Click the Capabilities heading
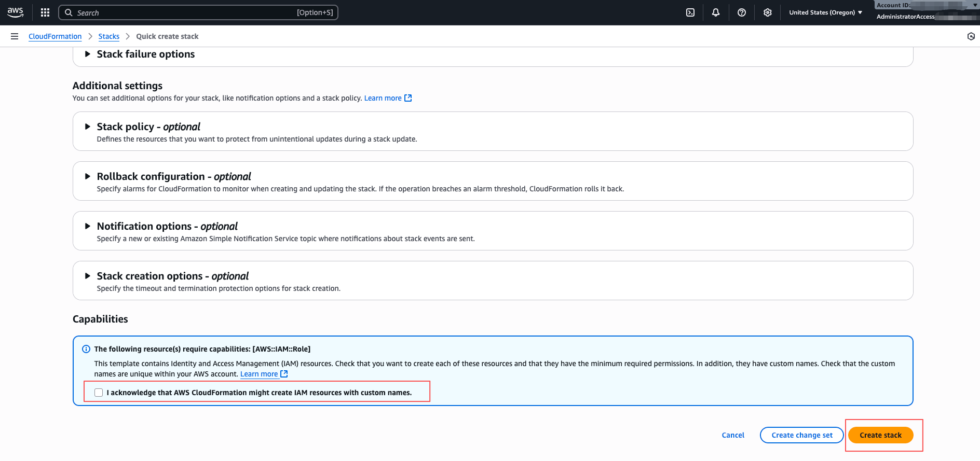980x461 pixels. point(100,319)
